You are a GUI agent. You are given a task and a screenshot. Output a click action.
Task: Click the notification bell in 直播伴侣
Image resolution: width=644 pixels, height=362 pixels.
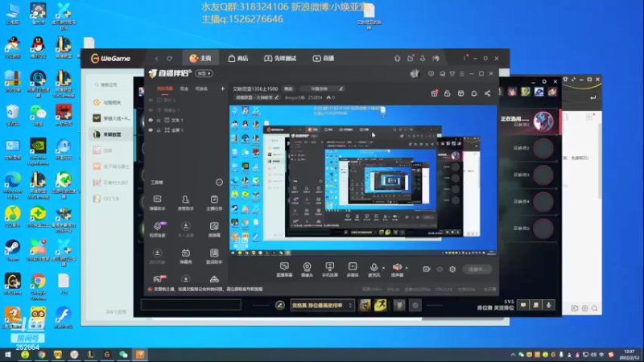(x=474, y=93)
